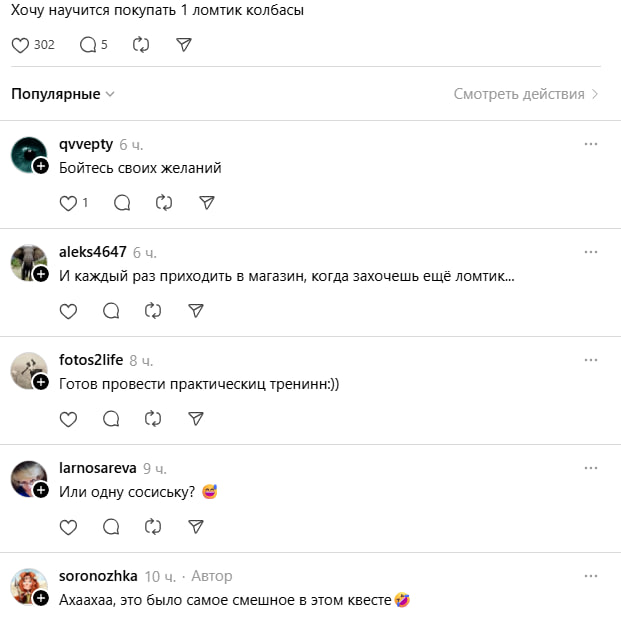Image resolution: width=621 pixels, height=625 pixels.
Task: Open three-dot menu on fotos2life's comment
Action: click(x=591, y=360)
